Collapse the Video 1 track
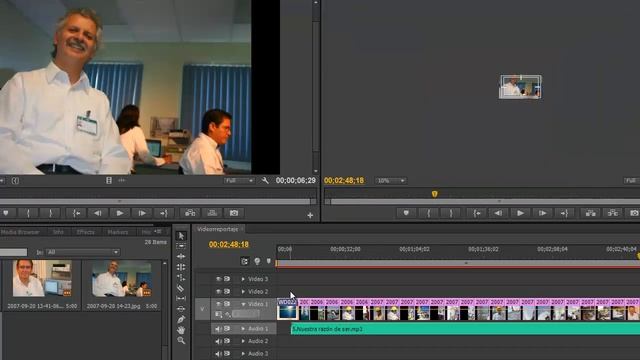The width and height of the screenshot is (640, 360). pyautogui.click(x=243, y=304)
